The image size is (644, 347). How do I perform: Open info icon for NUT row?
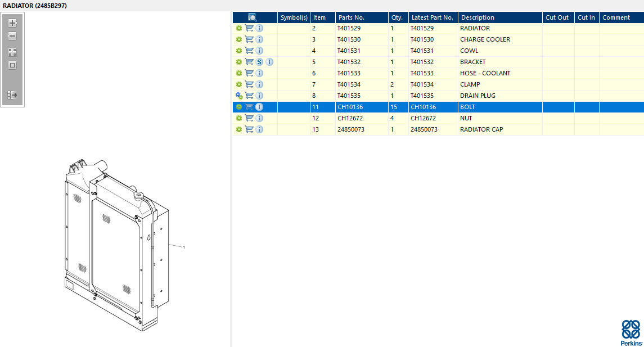click(x=259, y=118)
